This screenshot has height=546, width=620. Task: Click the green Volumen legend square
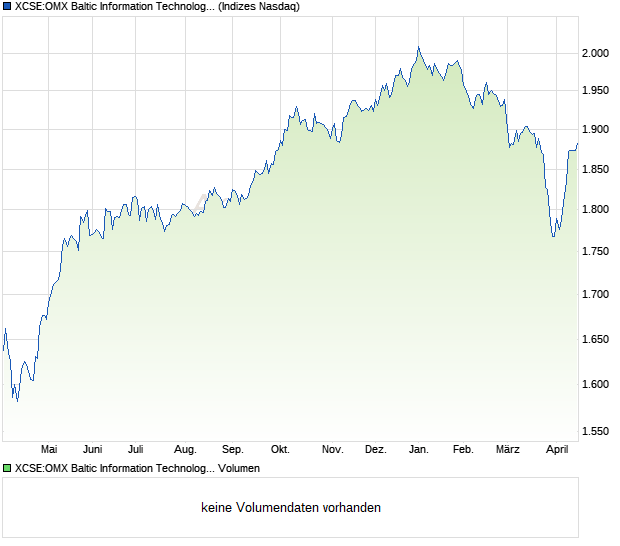tap(7, 469)
